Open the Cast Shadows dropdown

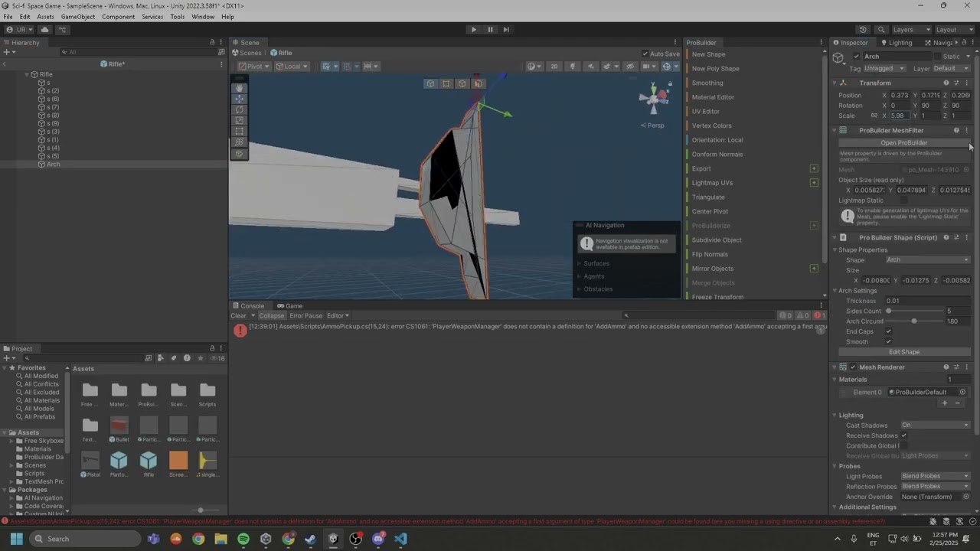936,425
